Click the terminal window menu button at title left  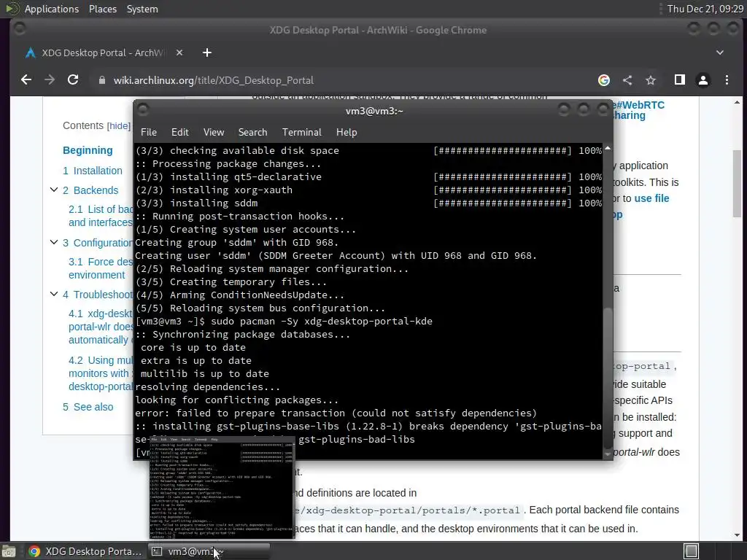(142, 111)
